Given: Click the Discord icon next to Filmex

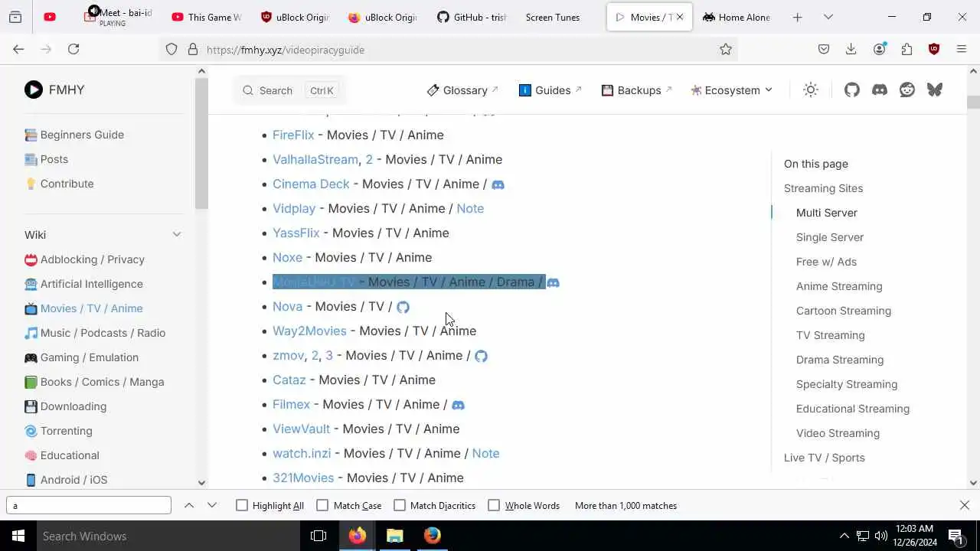Looking at the screenshot, I should (458, 405).
